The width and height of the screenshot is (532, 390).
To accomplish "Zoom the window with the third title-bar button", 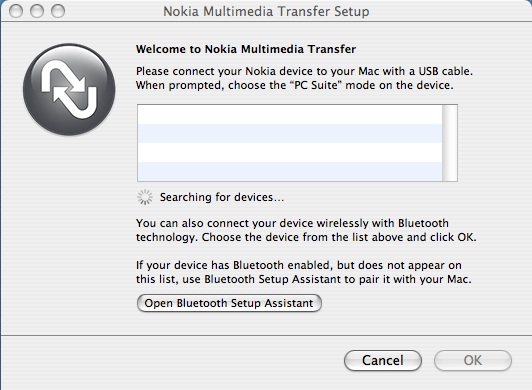I will [x=58, y=11].
